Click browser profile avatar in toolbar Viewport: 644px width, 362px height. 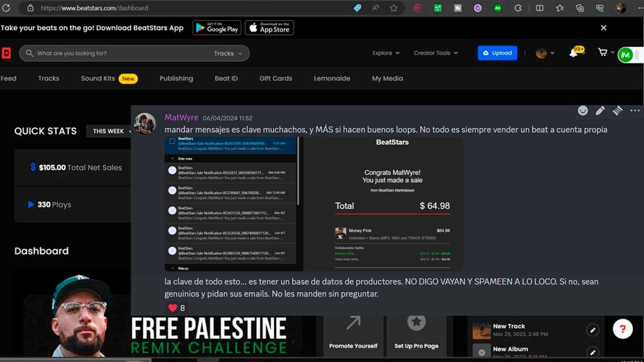[620, 8]
